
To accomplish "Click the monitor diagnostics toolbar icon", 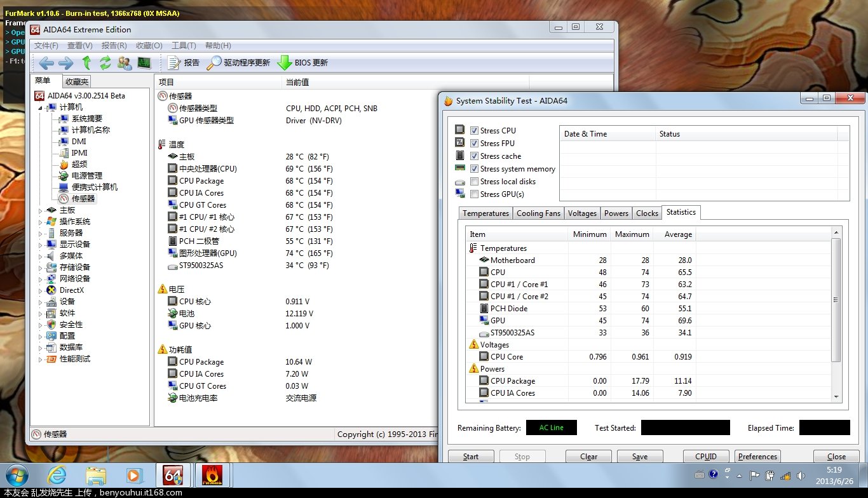I will tap(144, 63).
